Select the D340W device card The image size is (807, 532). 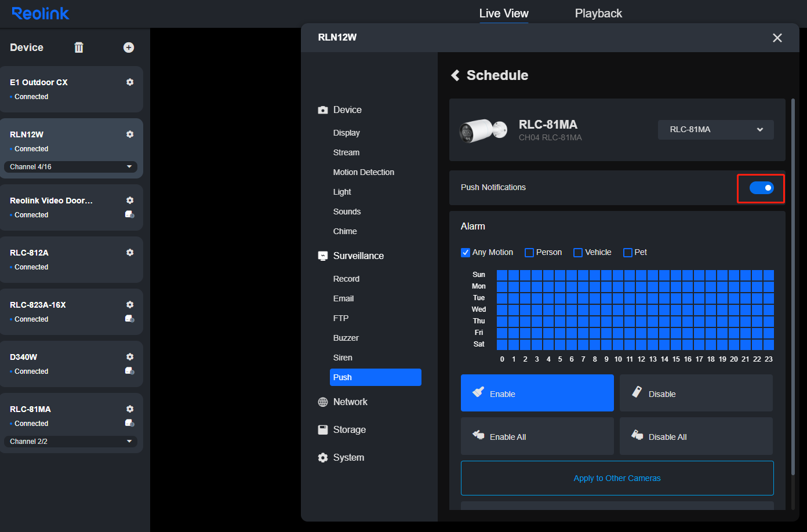pyautogui.click(x=71, y=364)
